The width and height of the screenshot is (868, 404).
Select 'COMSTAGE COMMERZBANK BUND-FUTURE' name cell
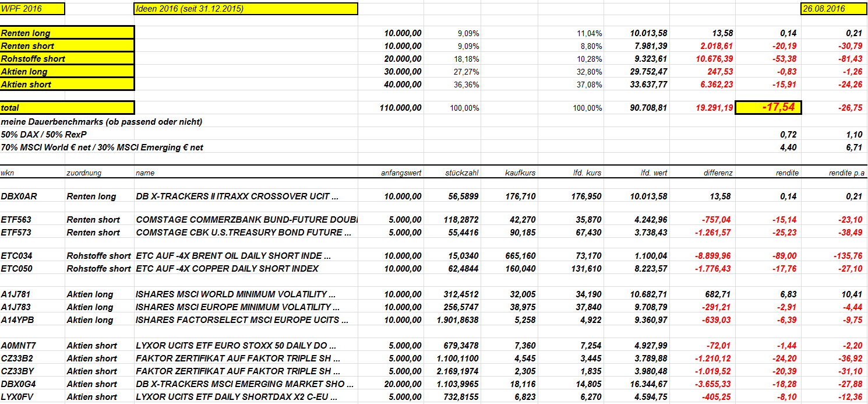[246, 220]
